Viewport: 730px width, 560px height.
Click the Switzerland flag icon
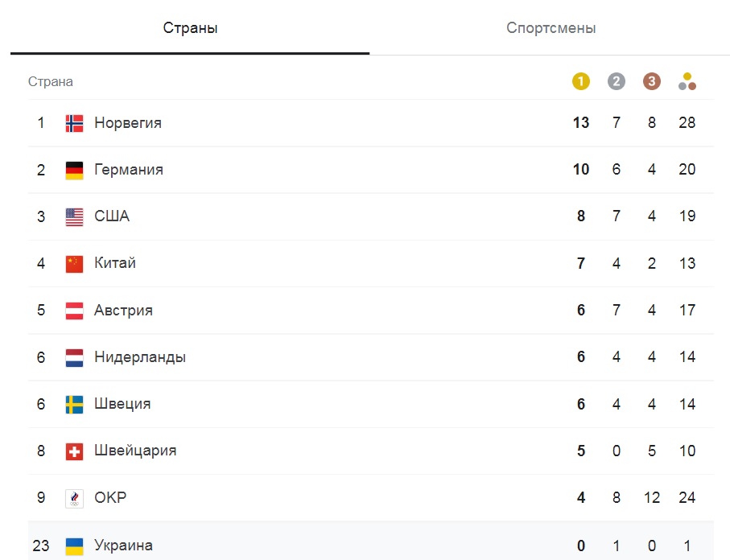73,451
